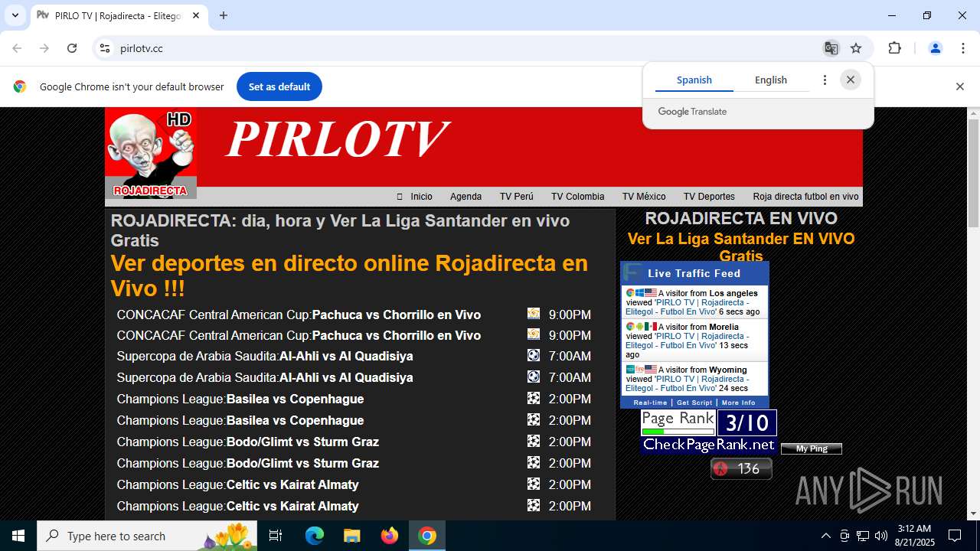980x551 pixels.
Task: Open Agenda menu item
Action: (465, 197)
